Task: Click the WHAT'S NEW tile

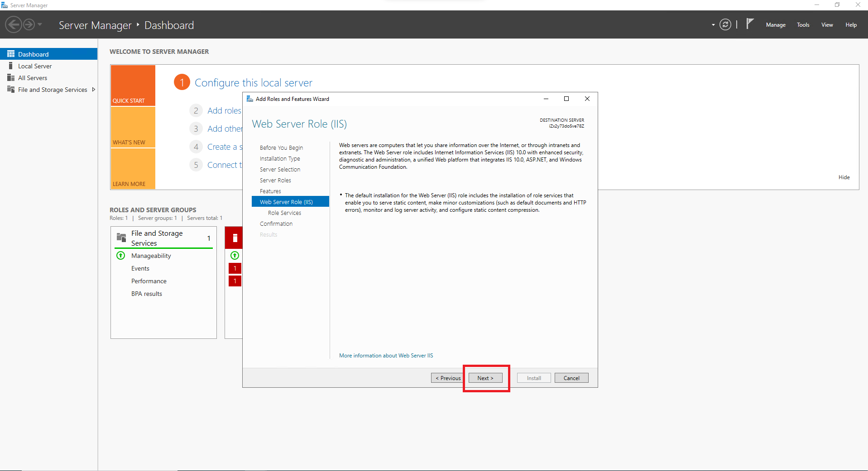Action: pos(133,127)
